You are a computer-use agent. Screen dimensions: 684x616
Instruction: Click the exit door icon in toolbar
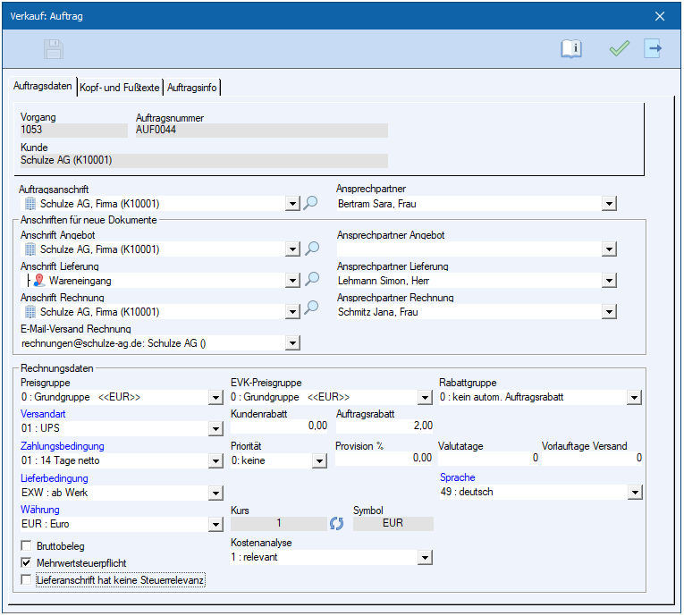653,49
